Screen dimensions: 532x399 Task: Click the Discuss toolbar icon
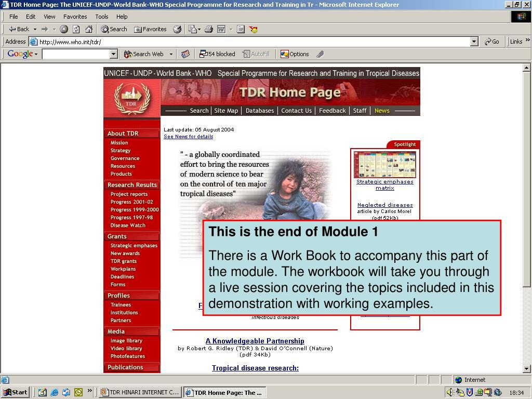pyautogui.click(x=241, y=30)
